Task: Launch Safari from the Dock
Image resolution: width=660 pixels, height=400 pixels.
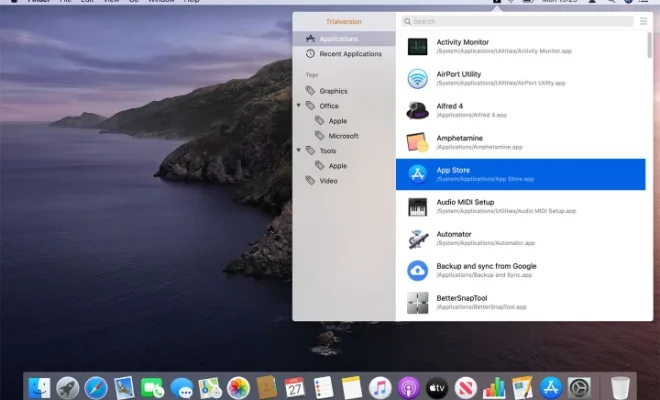Action: click(x=96, y=388)
